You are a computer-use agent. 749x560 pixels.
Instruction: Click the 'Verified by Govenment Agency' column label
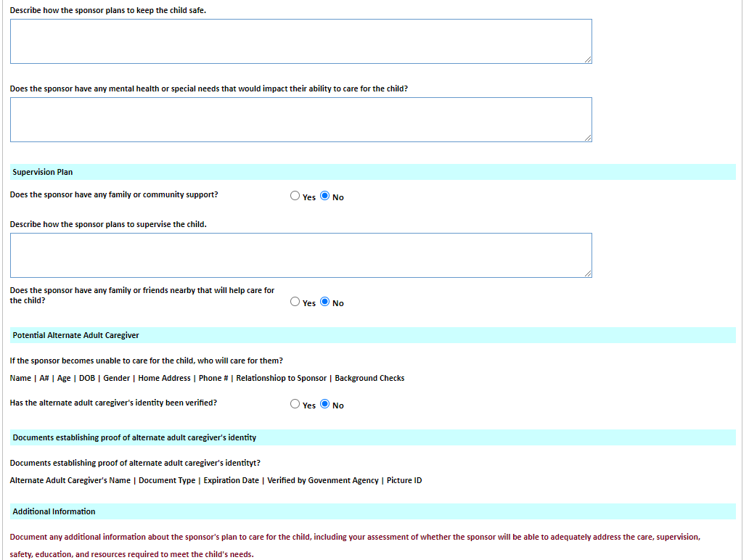click(x=323, y=480)
